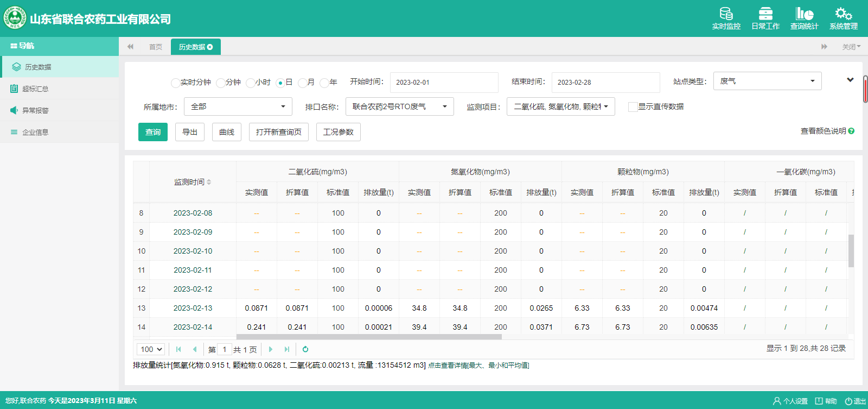868x409 pixels.
Task: Click the page number input box
Action: click(225, 349)
